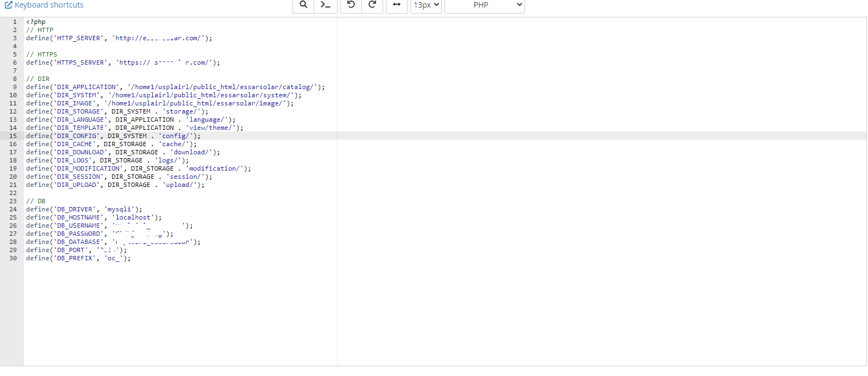Open the Keyboard shortcuts link

pos(44,5)
